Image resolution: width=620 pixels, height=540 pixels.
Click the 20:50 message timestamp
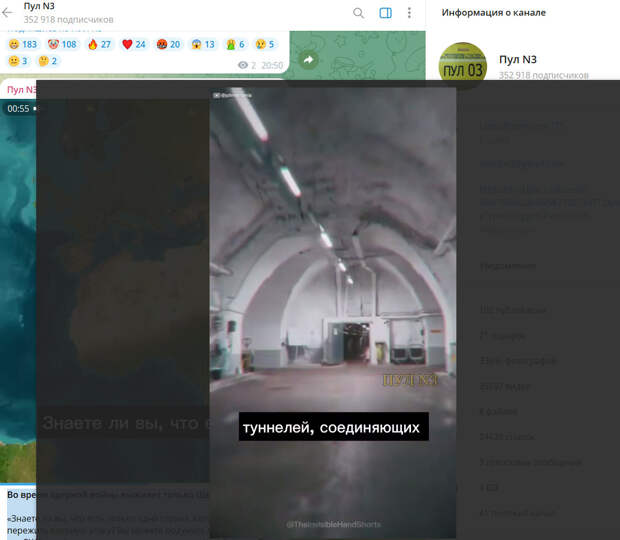point(272,66)
